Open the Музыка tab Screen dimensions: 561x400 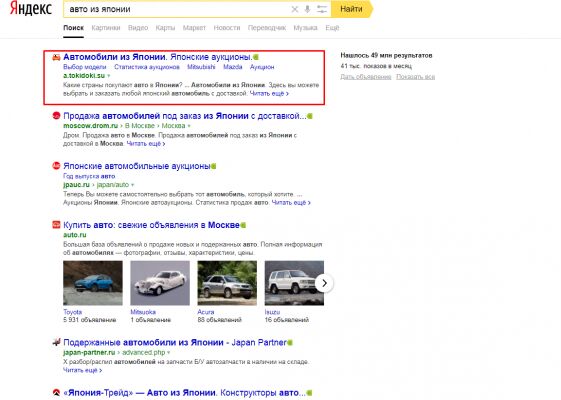click(x=306, y=28)
